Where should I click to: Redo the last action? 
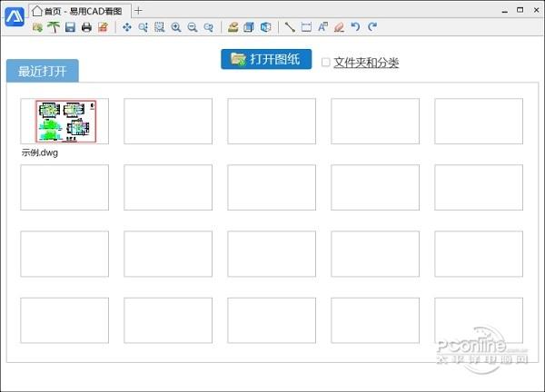372,27
